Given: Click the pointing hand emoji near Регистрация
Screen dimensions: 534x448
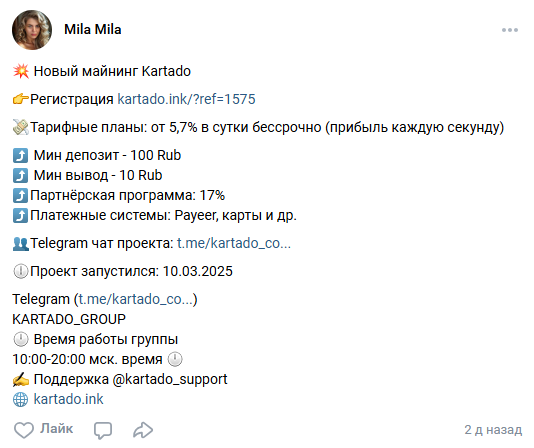Looking at the screenshot, I should [21, 99].
